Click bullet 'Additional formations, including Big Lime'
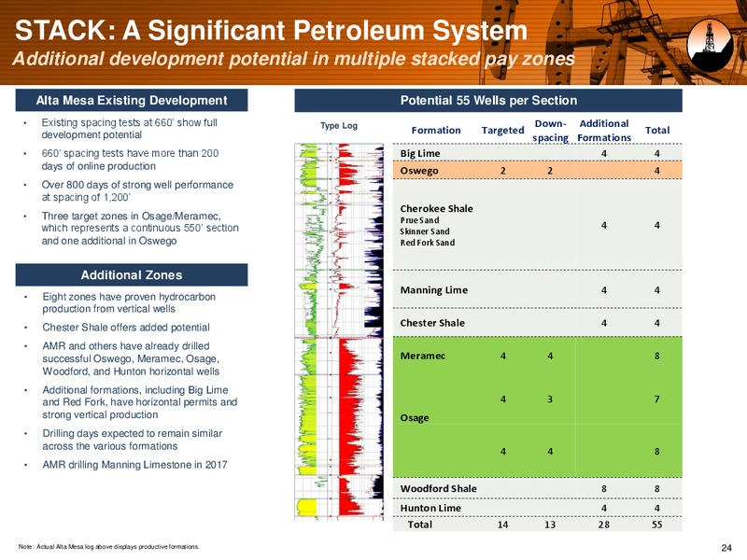 [139, 402]
